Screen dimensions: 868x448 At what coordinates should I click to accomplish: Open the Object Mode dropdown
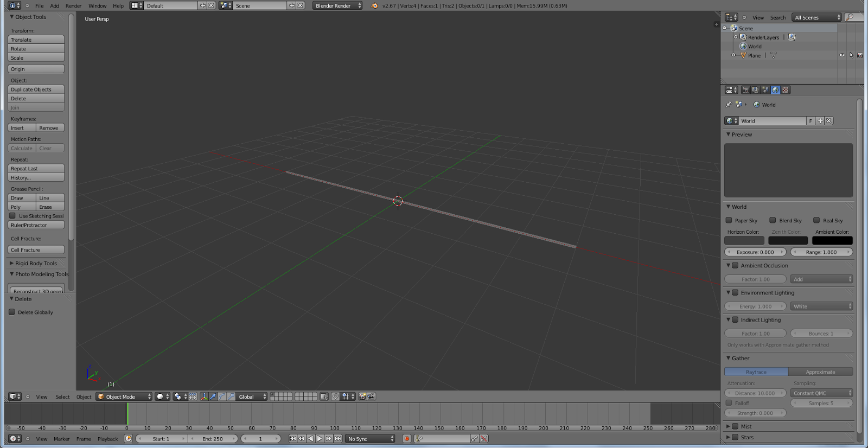pos(124,396)
